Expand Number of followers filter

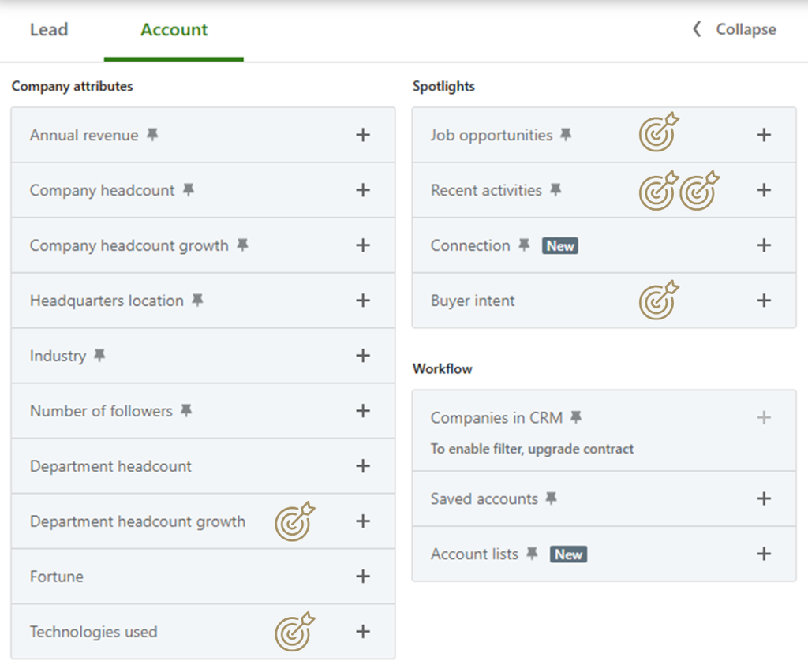363,410
